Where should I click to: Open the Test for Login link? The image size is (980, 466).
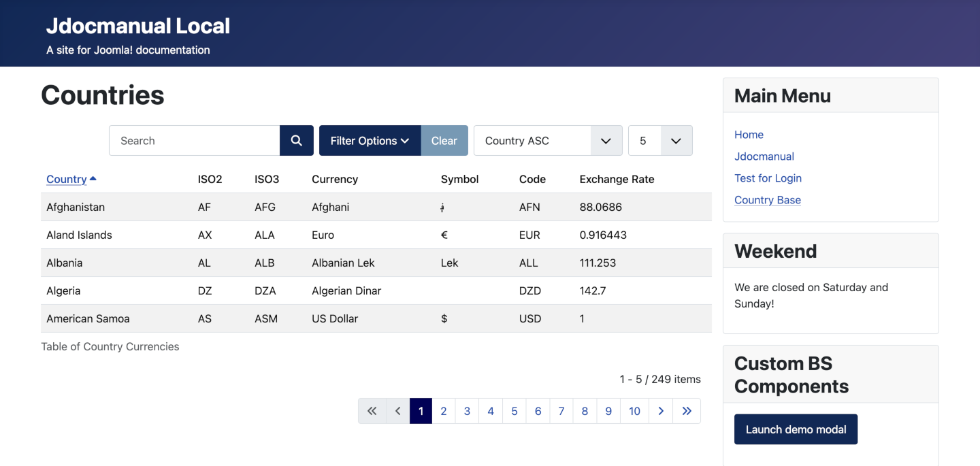click(768, 178)
